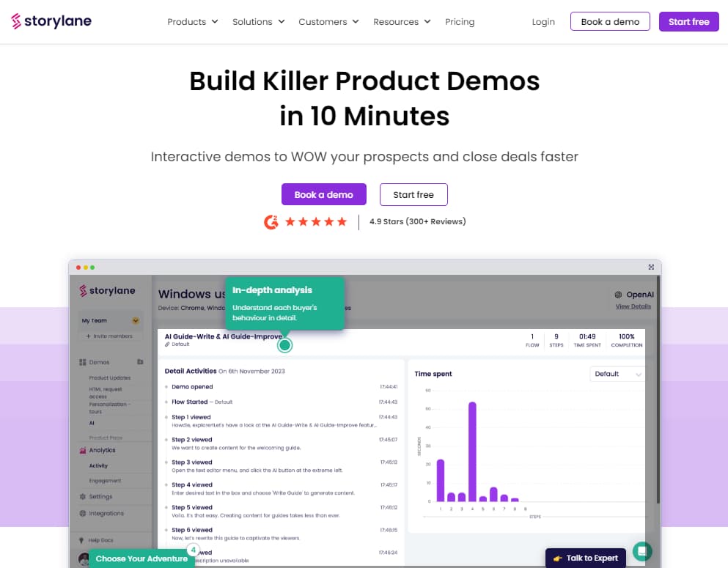
Task: Click the plus icon to invite members
Action: point(87,336)
